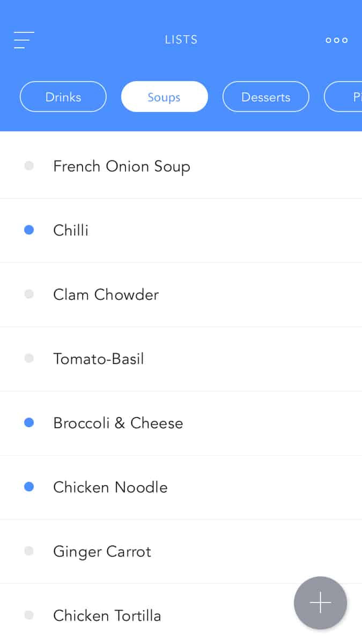Toggle the dot next to French Onion Soup

click(29, 166)
